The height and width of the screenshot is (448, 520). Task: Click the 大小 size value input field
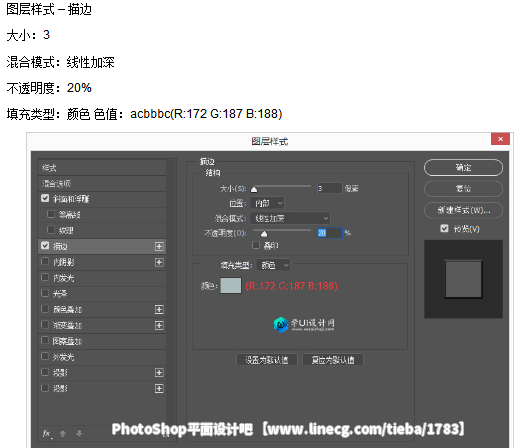[329, 188]
